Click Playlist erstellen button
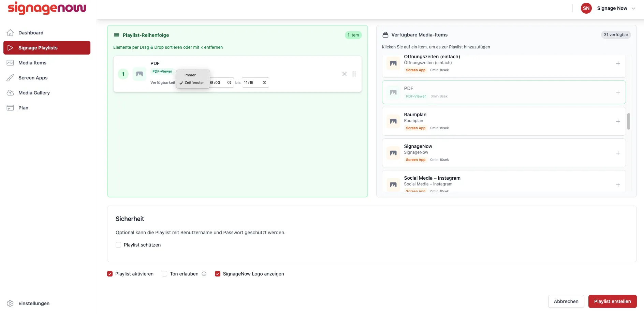Image resolution: width=644 pixels, height=314 pixels. tap(612, 301)
